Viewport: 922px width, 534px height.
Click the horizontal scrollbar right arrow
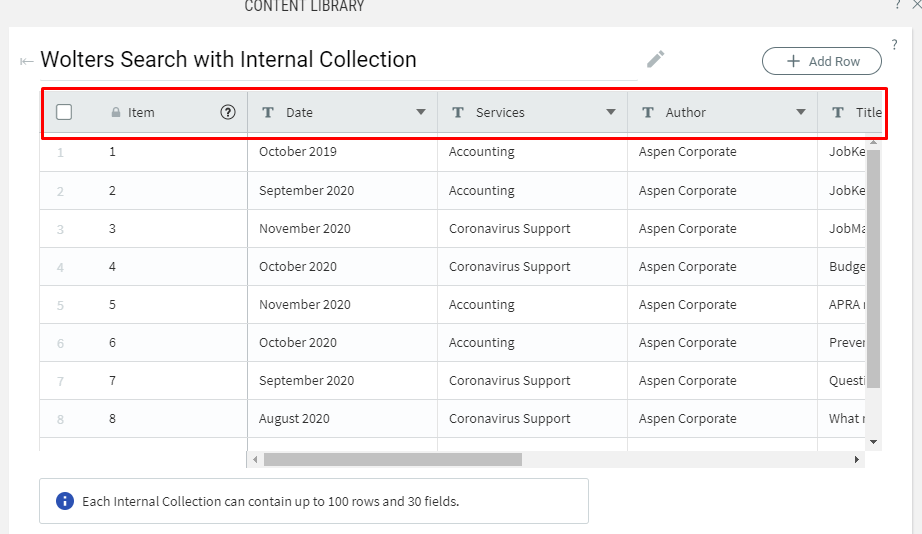pyautogui.click(x=857, y=460)
